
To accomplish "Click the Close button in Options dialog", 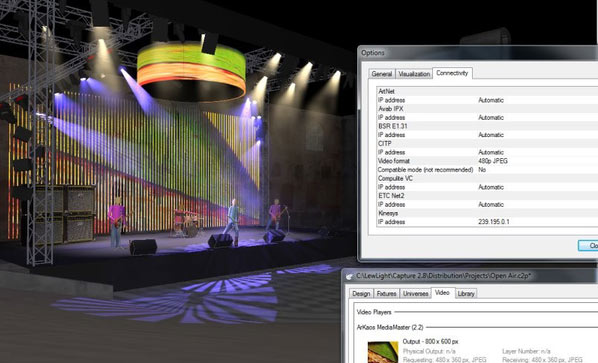I will pos(589,246).
